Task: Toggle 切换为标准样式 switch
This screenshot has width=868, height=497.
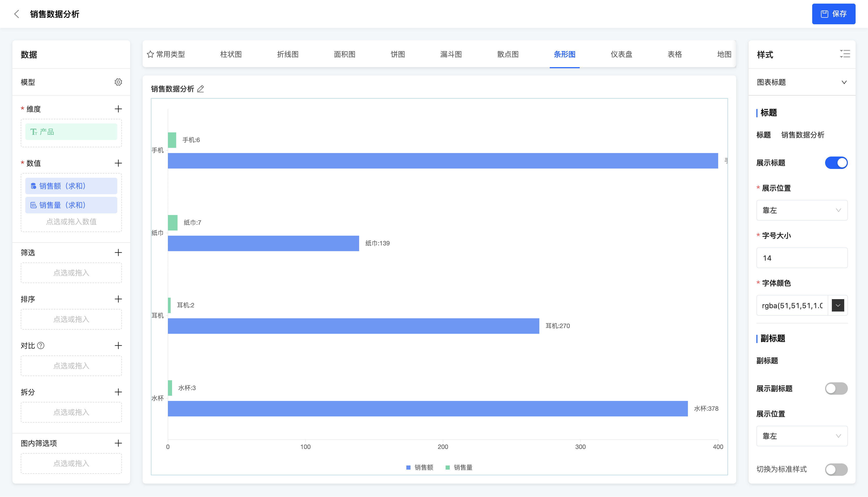Action: tap(836, 469)
